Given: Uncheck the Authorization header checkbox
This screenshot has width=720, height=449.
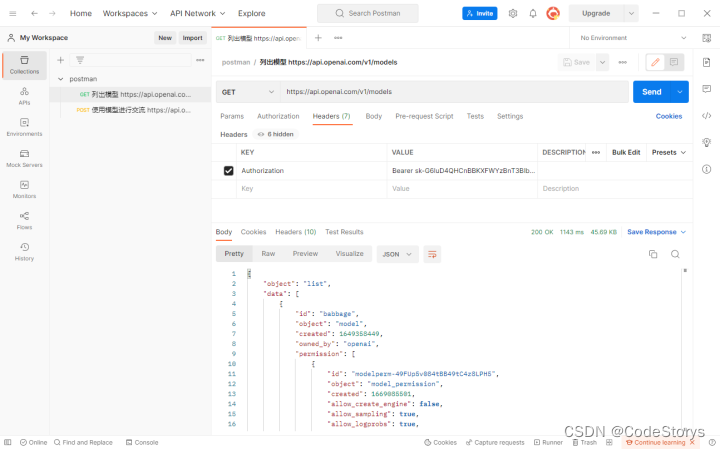Looking at the screenshot, I should click(x=228, y=170).
